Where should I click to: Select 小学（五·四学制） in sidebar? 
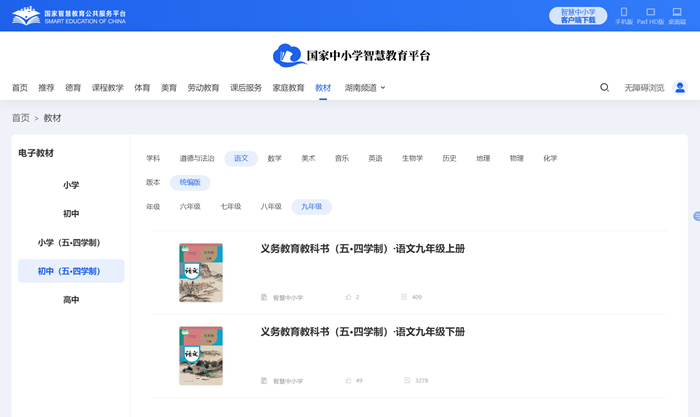[x=71, y=242]
